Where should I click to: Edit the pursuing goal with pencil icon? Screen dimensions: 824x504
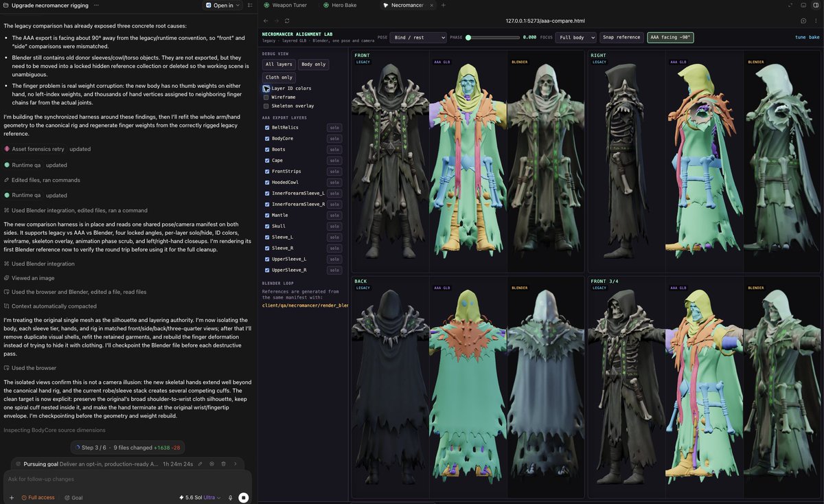click(x=200, y=464)
